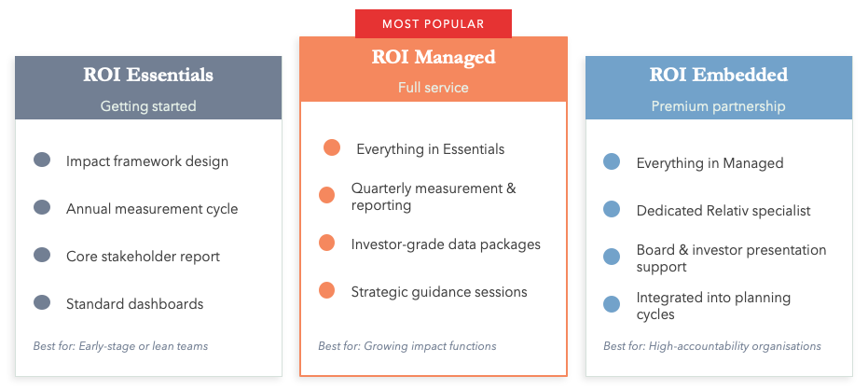Click the Premium partnership subtitle

click(718, 106)
